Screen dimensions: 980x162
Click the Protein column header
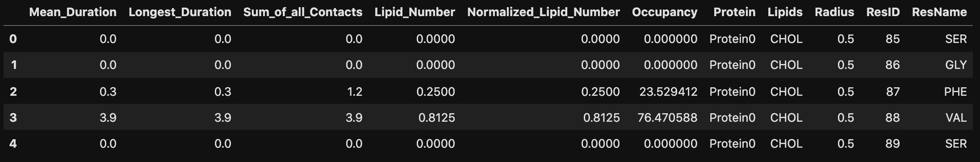734,12
